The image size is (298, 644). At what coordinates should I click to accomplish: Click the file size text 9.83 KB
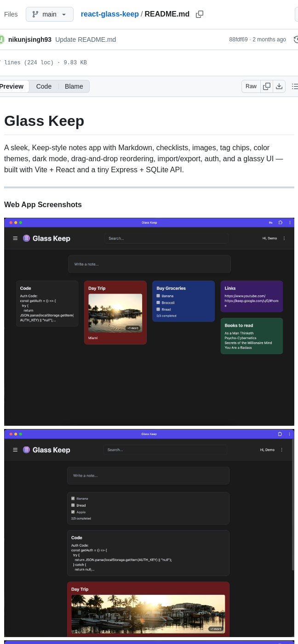coord(75,63)
